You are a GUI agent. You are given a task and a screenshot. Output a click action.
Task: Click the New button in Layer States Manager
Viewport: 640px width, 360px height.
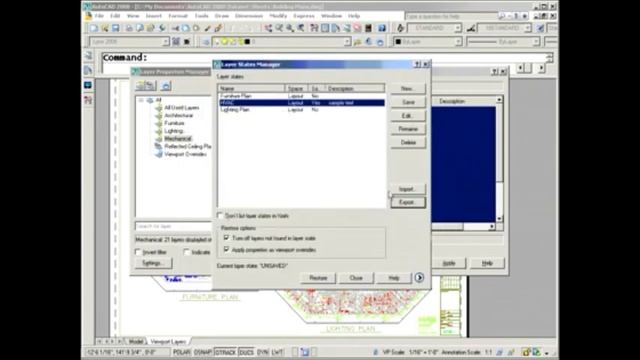point(408,89)
